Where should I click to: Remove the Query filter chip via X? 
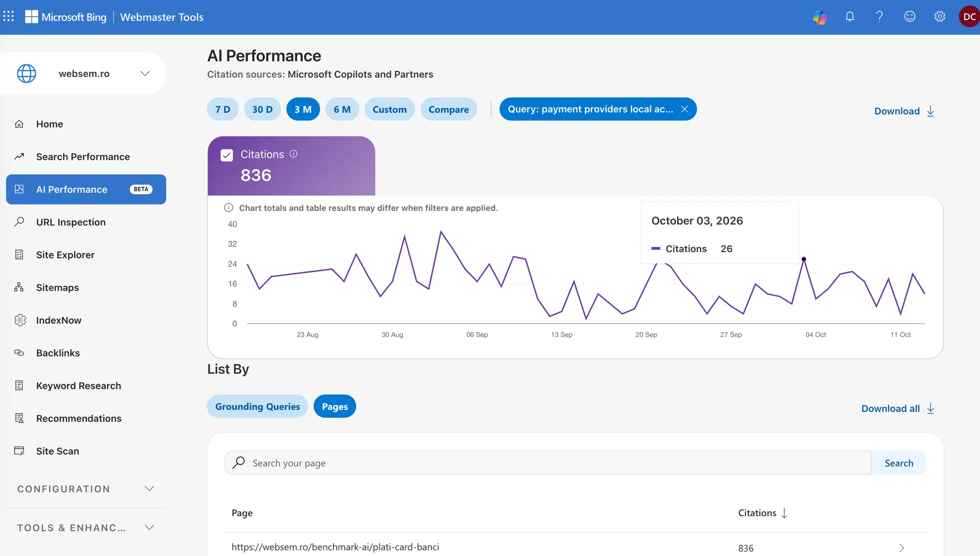685,109
